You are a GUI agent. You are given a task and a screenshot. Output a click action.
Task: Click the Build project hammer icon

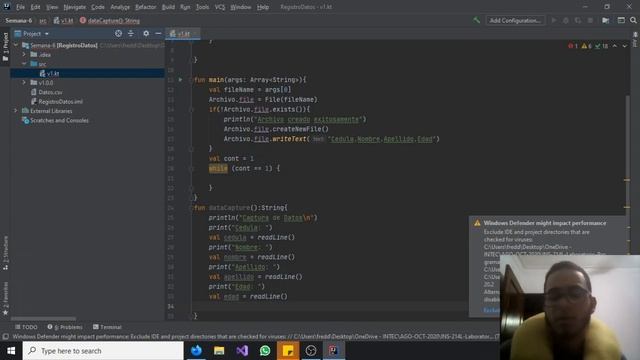[x=476, y=20]
